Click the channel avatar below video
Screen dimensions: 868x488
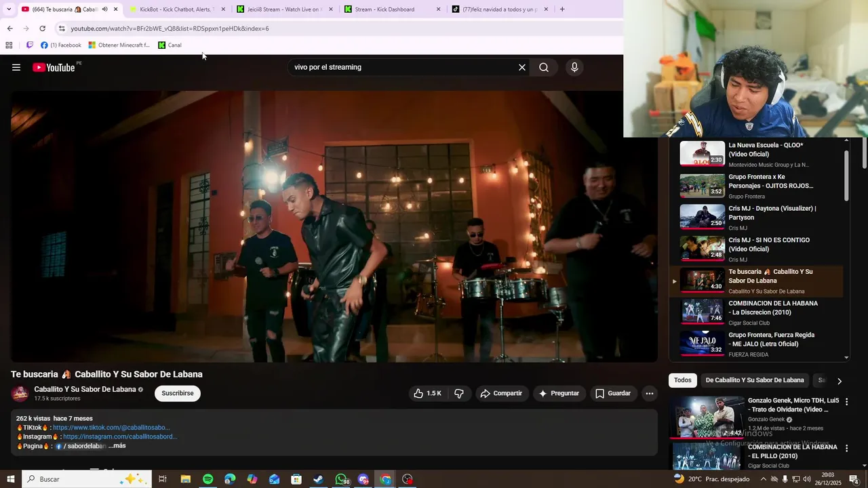(20, 393)
